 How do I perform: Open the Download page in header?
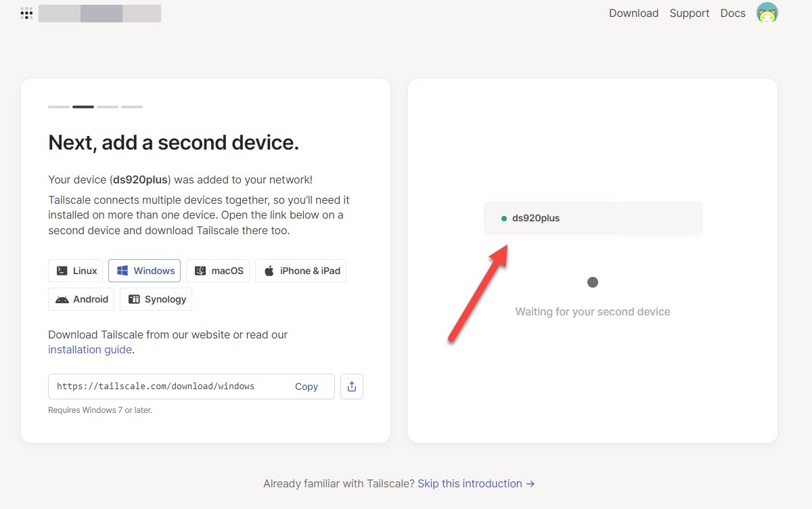pyautogui.click(x=633, y=13)
